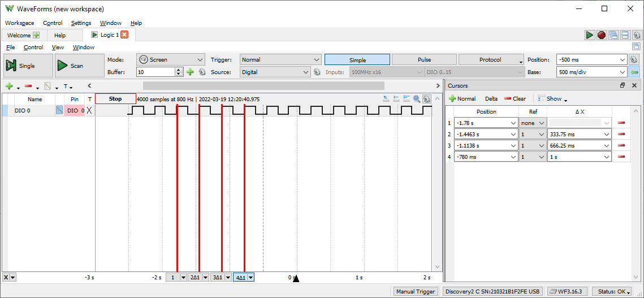
Task: Open the File menu of Logic
Action: tap(11, 47)
